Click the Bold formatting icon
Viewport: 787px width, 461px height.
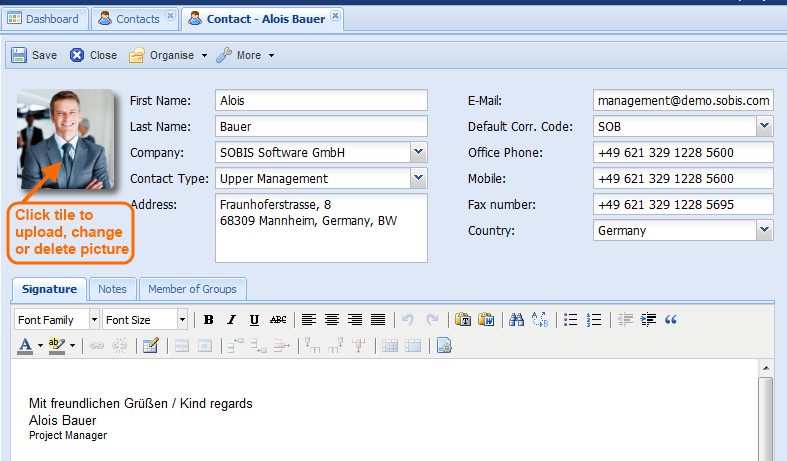(x=209, y=320)
